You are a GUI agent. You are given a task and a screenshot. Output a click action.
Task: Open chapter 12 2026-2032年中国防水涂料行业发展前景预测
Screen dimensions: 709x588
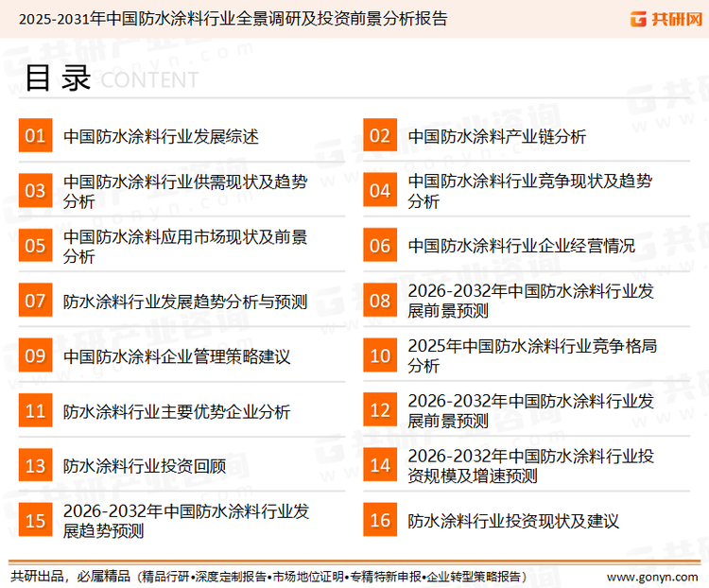[x=531, y=410]
